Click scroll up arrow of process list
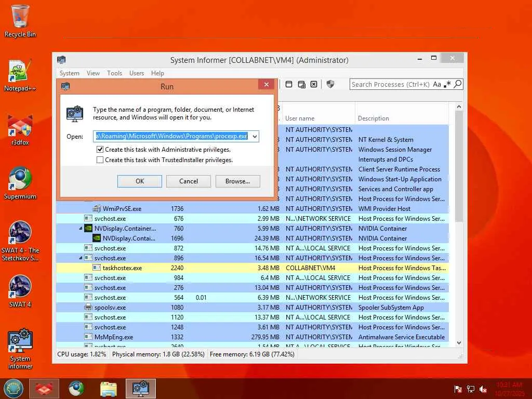Viewport: 532px width, 399px height. click(459, 107)
